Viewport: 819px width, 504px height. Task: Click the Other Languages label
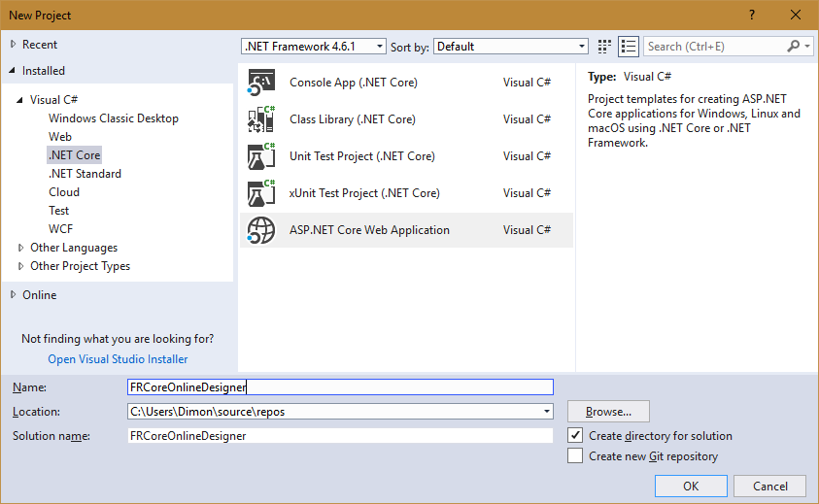pyautogui.click(x=74, y=248)
